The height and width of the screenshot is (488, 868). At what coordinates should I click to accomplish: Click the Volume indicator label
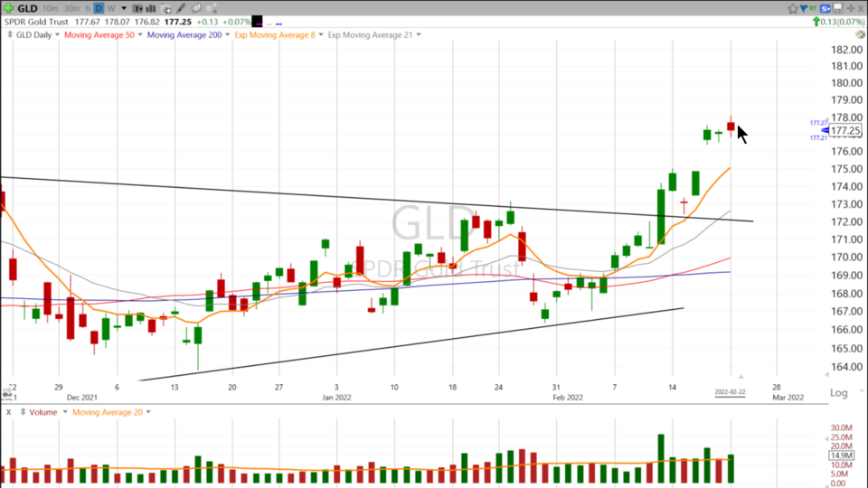point(43,412)
